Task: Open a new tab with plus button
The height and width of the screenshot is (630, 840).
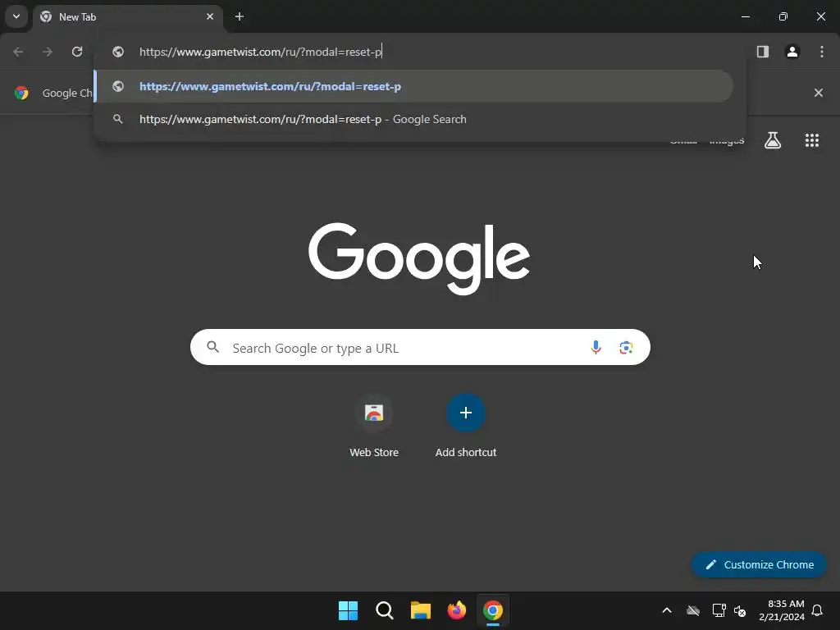Action: click(240, 16)
